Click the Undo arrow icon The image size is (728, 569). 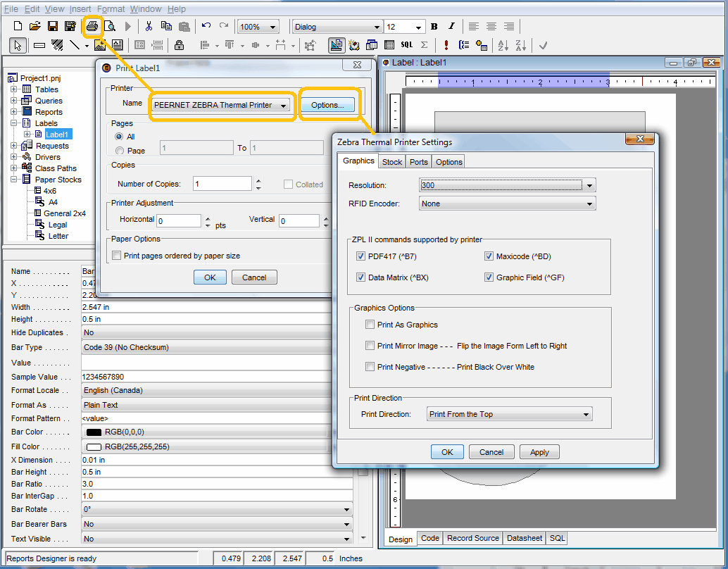(206, 26)
